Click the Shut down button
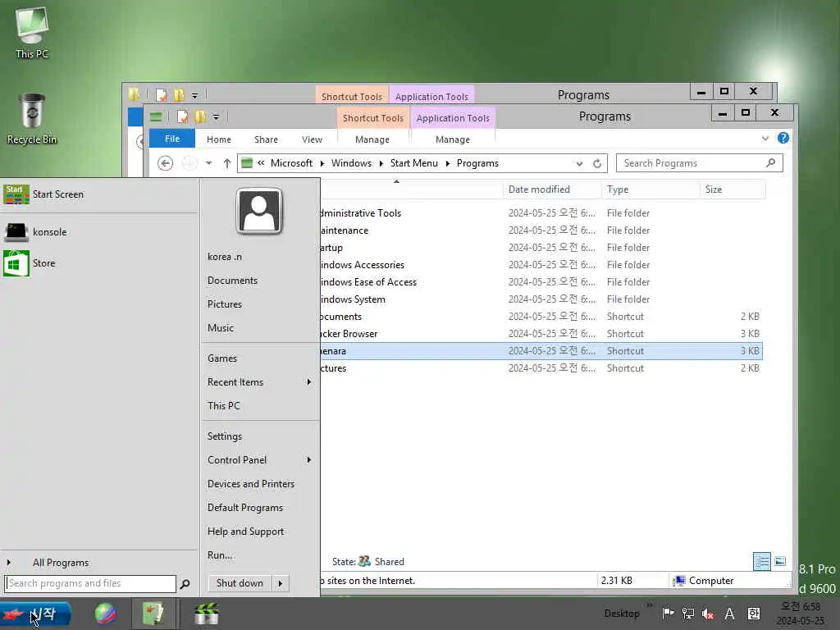840x630 pixels. coord(240,583)
